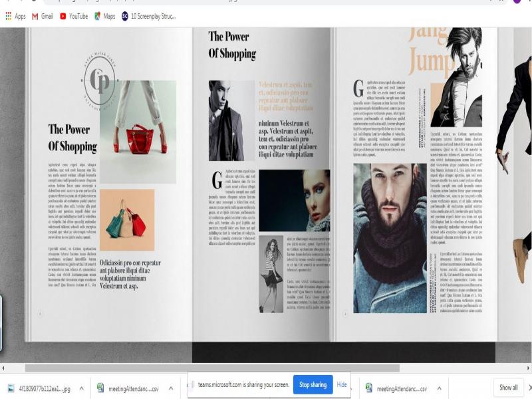Screen dimensions: 532x399
Task: Open the Gmail bookmark
Action: [42, 16]
